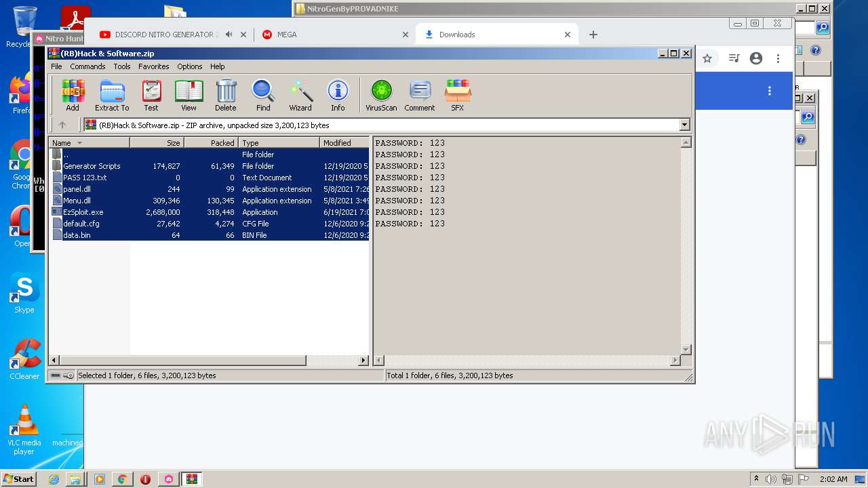Viewport: 868px width, 488px height.
Task: Click the Comment toolbar icon
Action: (x=420, y=96)
